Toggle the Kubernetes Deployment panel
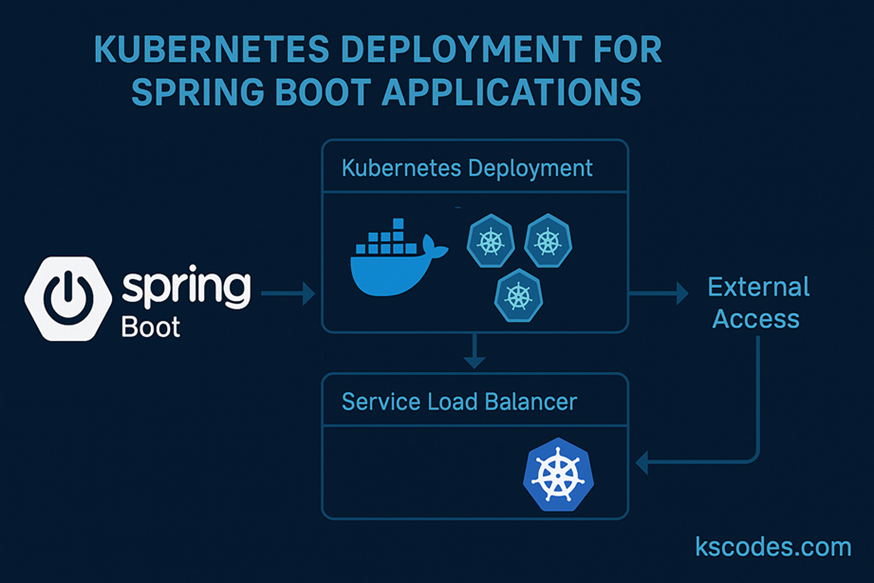The image size is (874, 583). [x=475, y=238]
